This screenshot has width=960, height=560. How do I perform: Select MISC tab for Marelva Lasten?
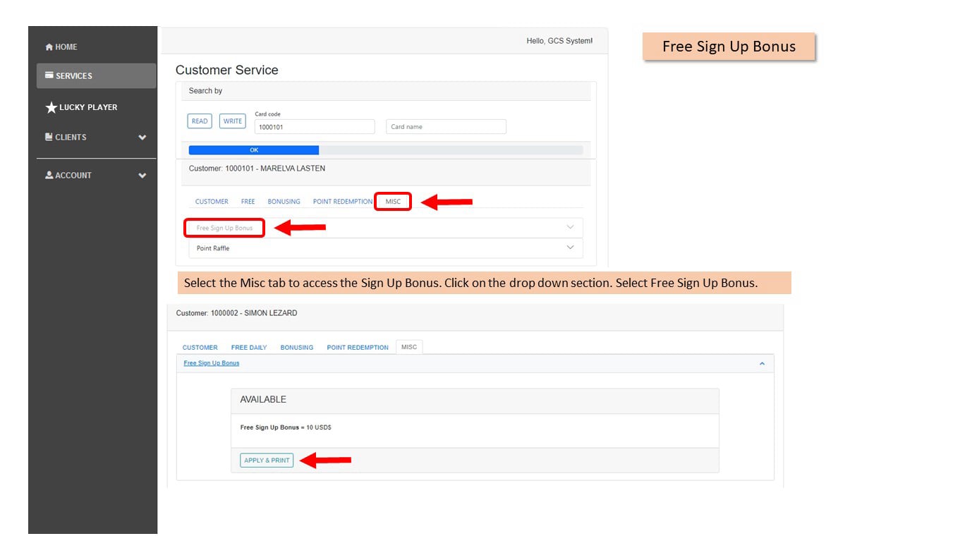pos(393,202)
